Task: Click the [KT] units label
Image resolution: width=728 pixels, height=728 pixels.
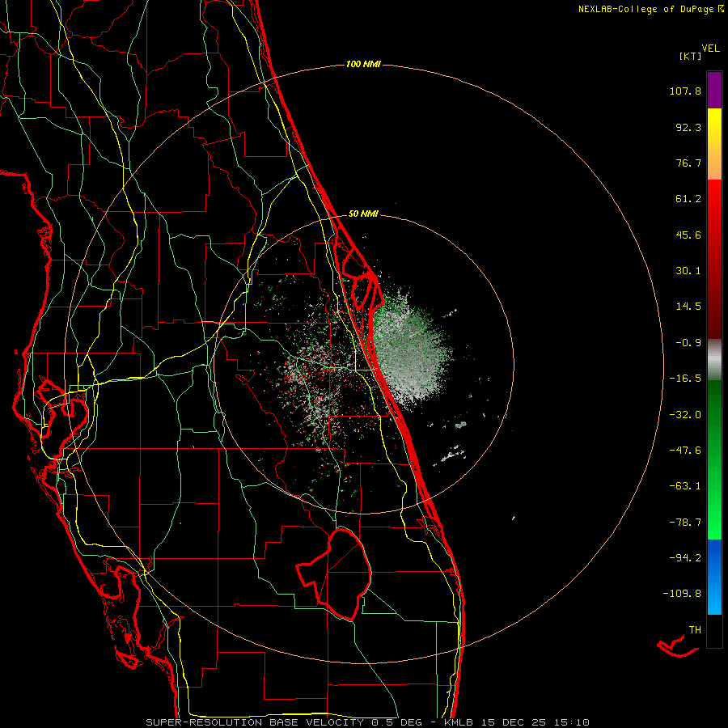Action: click(690, 56)
